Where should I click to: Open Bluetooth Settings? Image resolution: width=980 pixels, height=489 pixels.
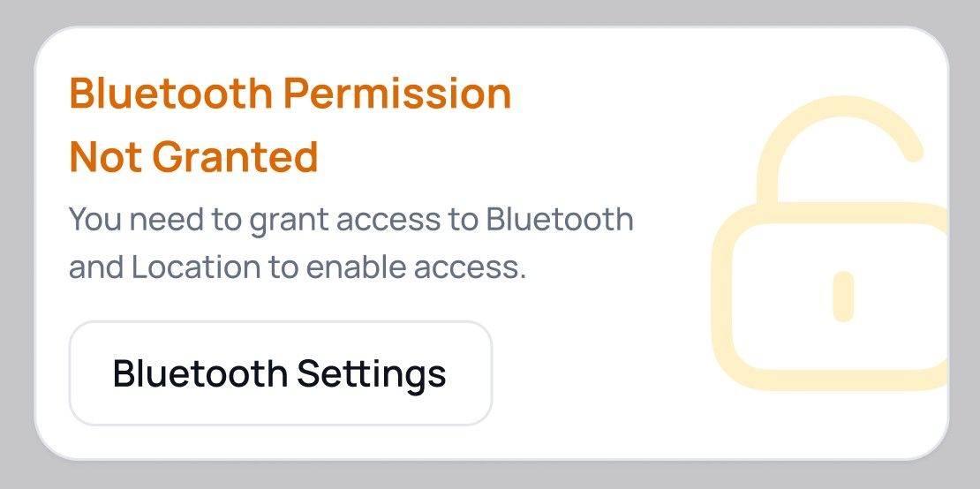point(280,373)
